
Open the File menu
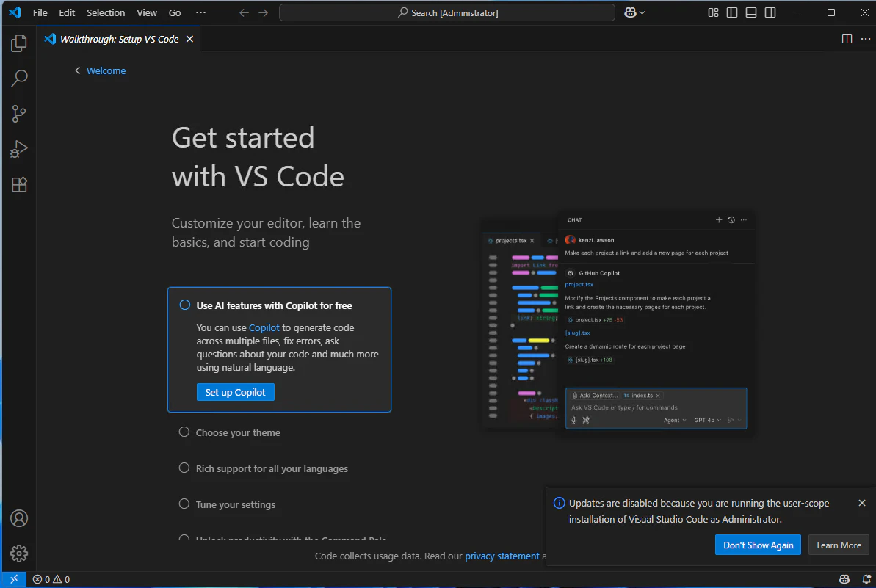point(40,12)
